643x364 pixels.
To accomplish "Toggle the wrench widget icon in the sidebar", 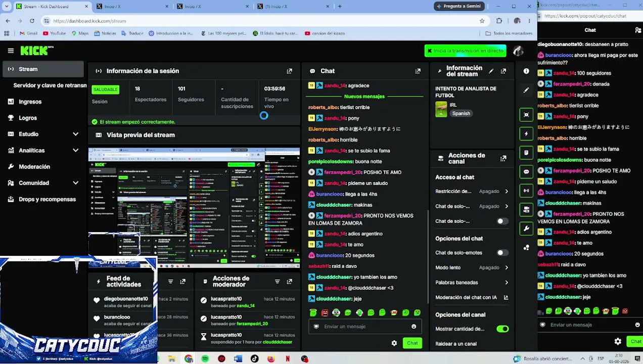I will (526, 229).
